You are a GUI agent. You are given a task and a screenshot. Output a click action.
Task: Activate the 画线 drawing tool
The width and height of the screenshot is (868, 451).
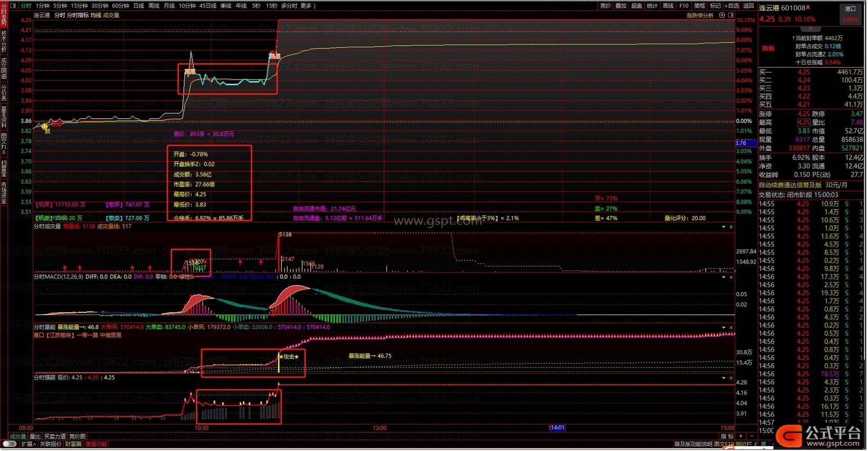pyautogui.click(x=668, y=5)
